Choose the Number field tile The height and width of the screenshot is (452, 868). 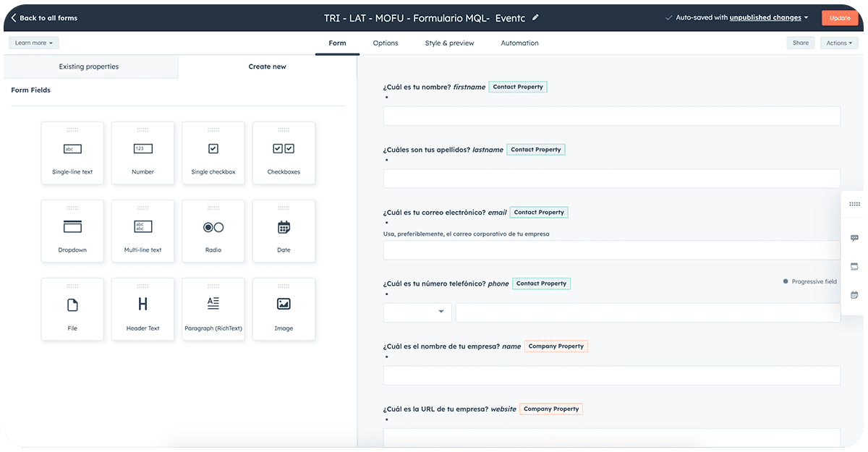pyautogui.click(x=142, y=153)
